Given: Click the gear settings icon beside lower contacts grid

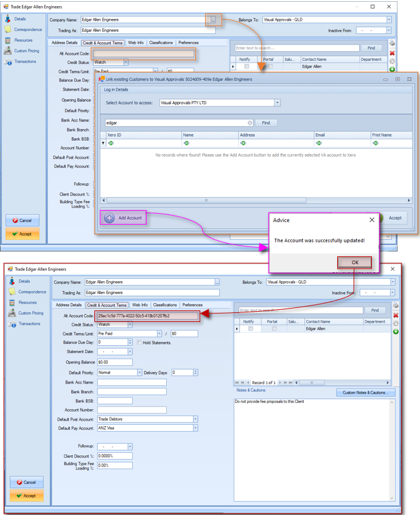Looking at the screenshot, I should point(396,323).
